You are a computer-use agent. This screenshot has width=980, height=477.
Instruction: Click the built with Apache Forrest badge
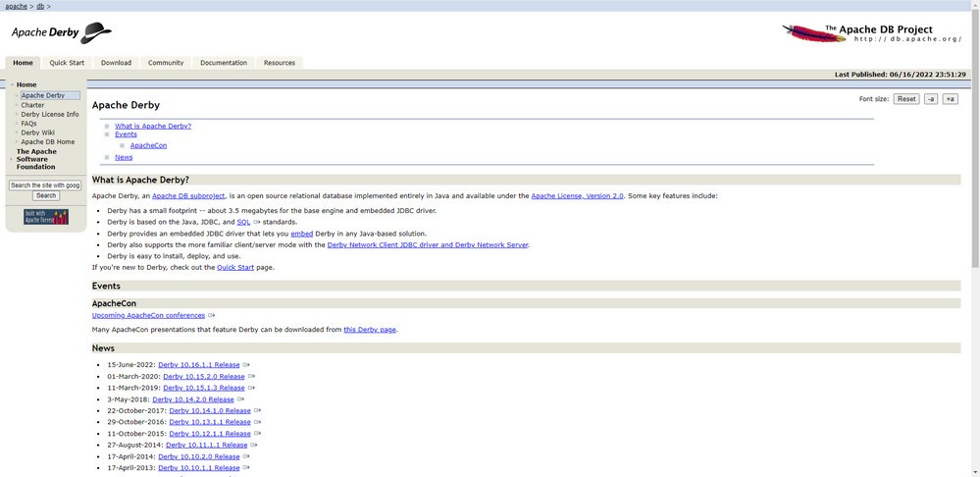46,217
